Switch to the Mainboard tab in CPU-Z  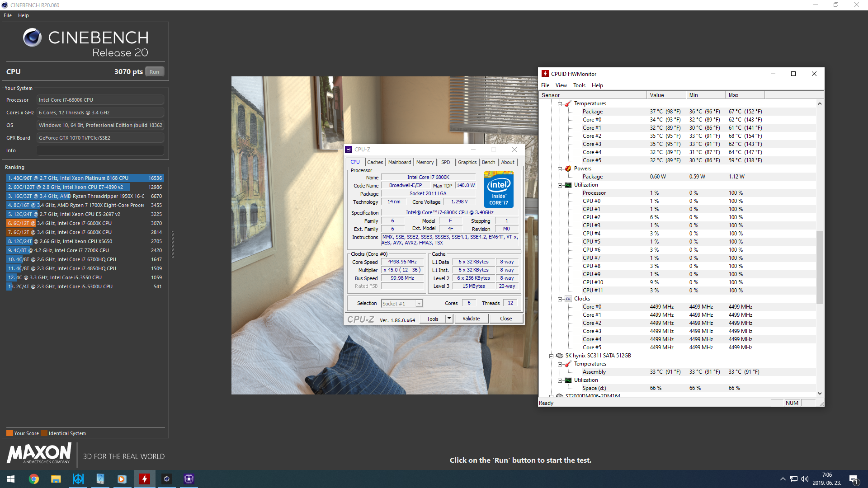click(x=400, y=162)
